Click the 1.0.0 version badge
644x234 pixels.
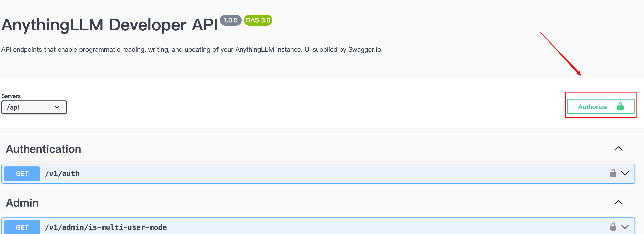231,20
